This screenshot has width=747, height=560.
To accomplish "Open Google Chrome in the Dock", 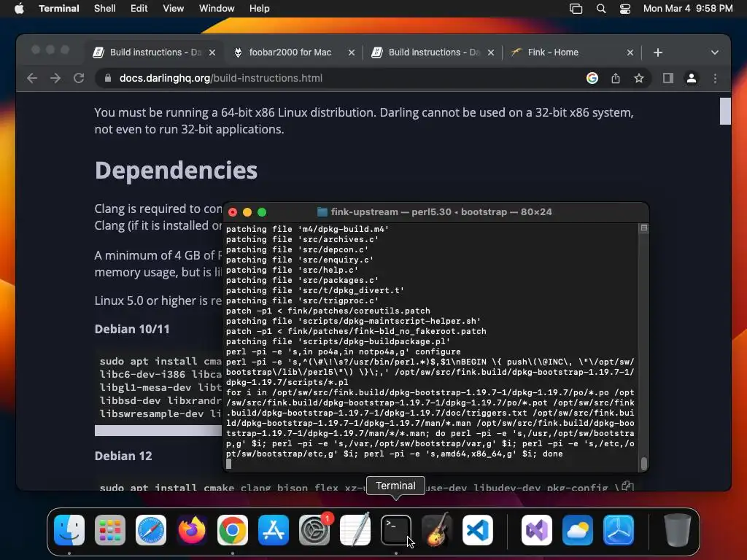I will click(233, 530).
